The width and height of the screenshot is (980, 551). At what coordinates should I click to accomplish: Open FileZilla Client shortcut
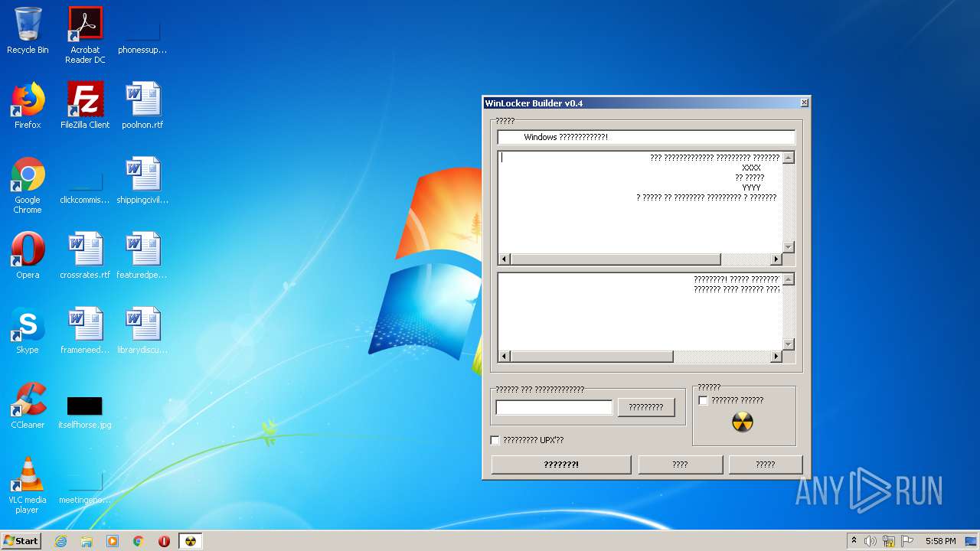click(85, 106)
